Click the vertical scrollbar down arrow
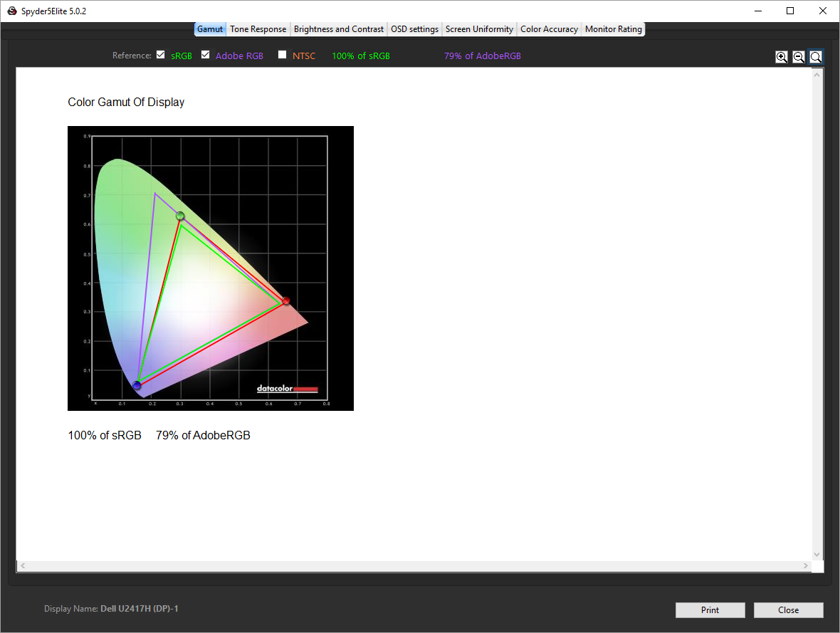The image size is (840, 633). (x=817, y=555)
